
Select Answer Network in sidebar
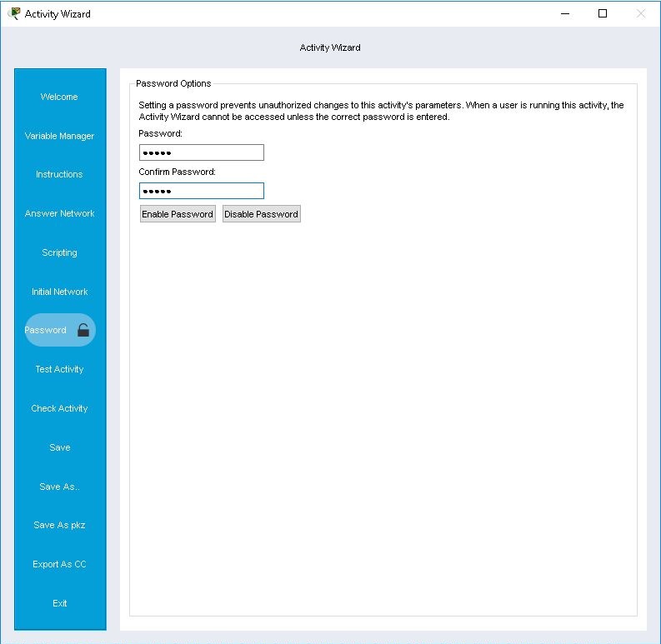(x=59, y=213)
